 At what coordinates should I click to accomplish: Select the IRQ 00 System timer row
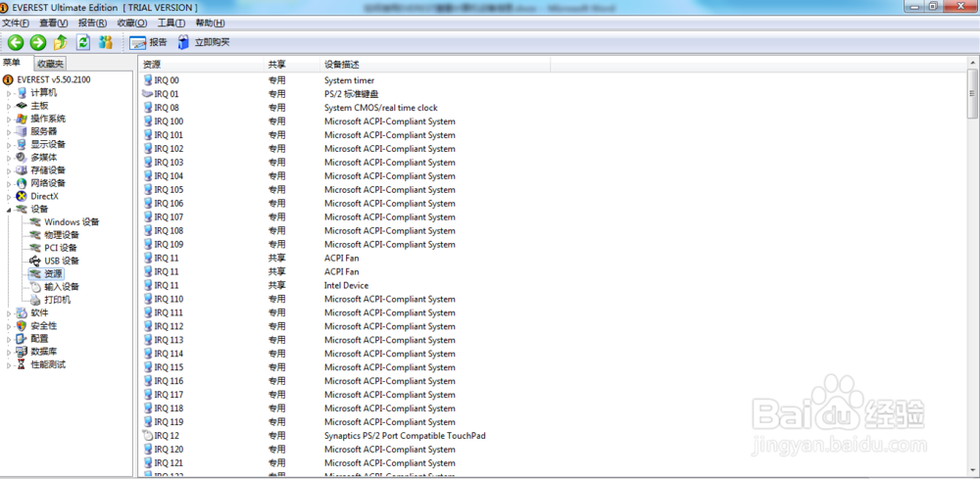coord(553,80)
